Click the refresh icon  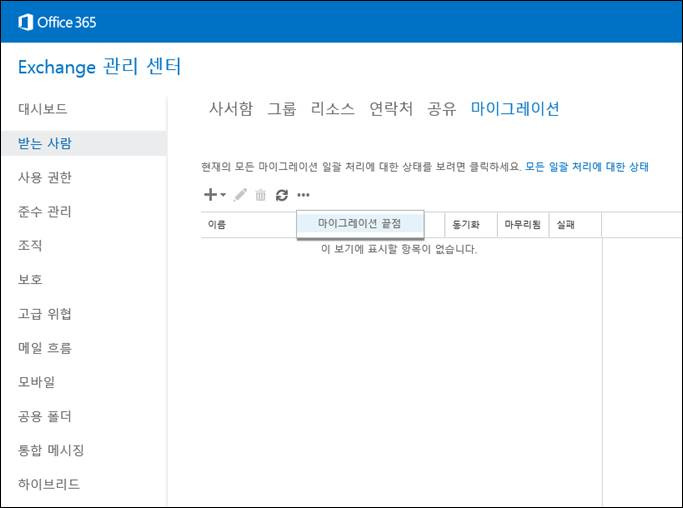click(282, 195)
